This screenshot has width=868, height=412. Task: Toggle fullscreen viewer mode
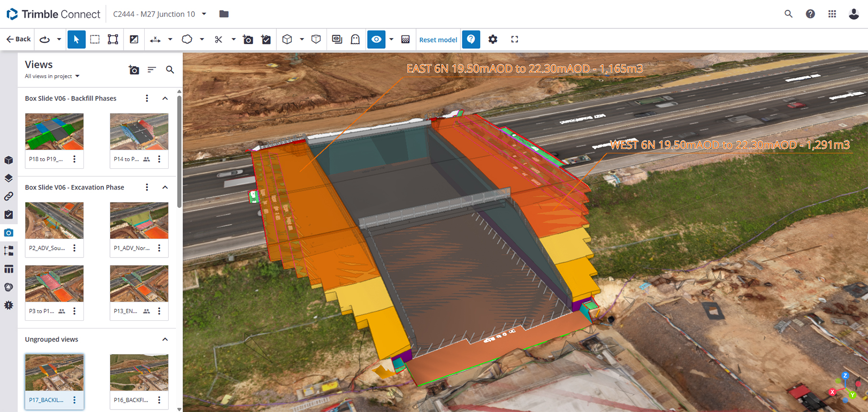pyautogui.click(x=515, y=40)
